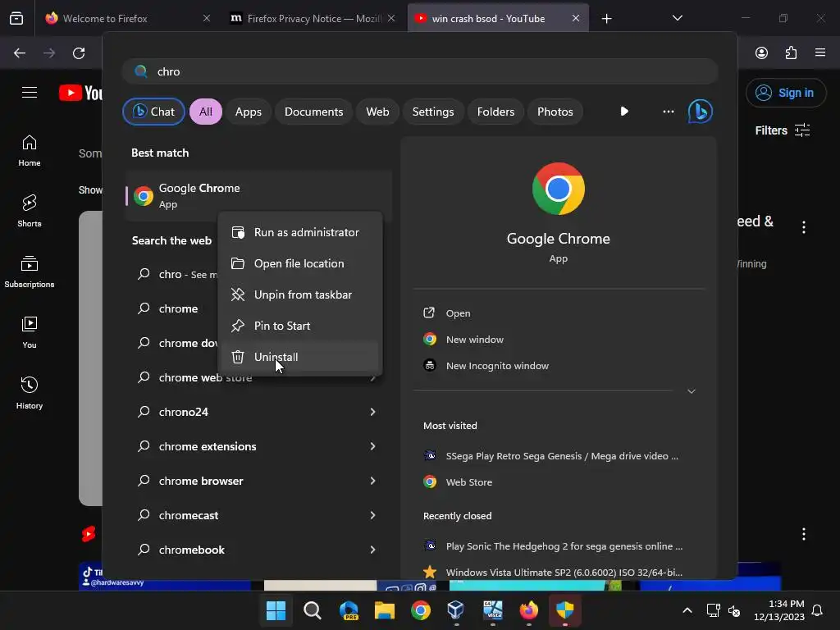840x630 pixels.
Task: Select the Settings search filter
Action: [x=433, y=112]
